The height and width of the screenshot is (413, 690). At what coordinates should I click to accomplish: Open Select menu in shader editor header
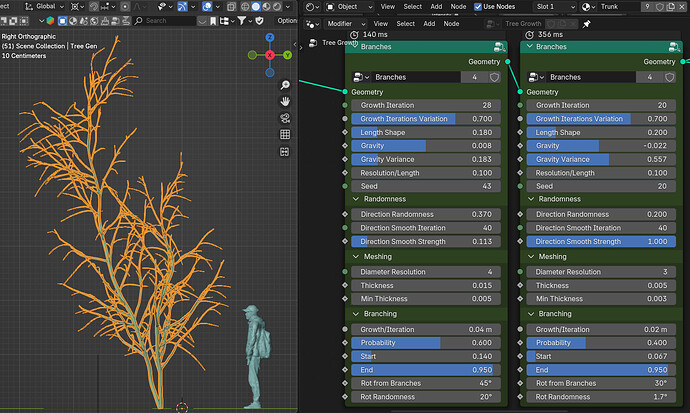[412, 7]
